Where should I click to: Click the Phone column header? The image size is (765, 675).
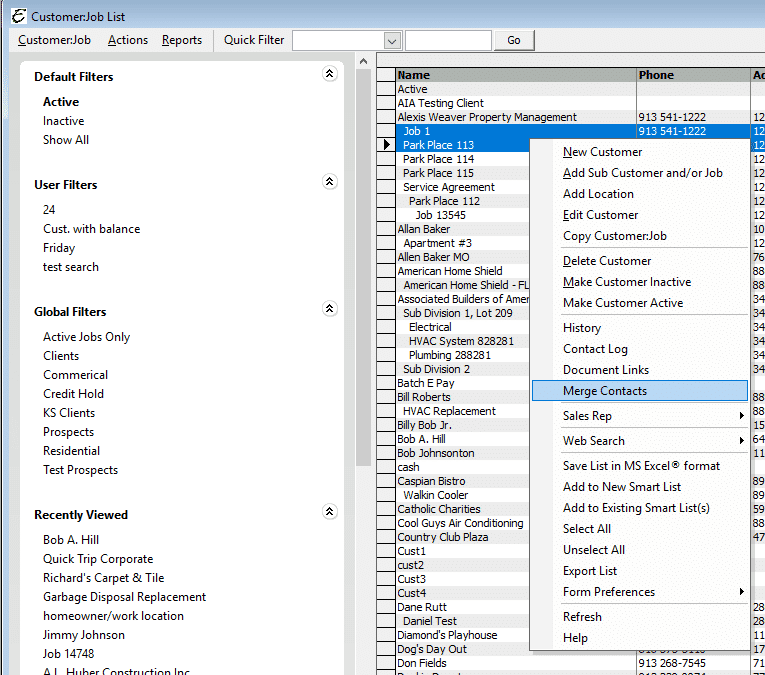click(693, 75)
